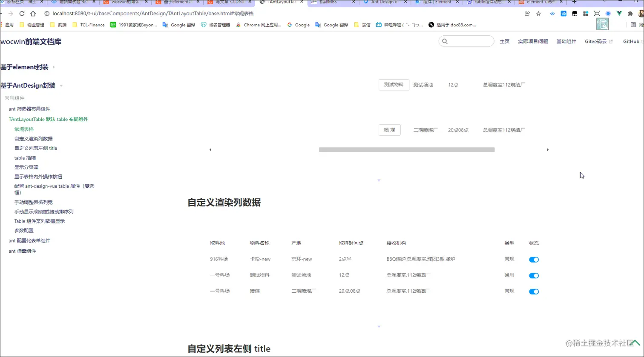This screenshot has height=357, width=644.
Task: Click the down chevron below the table
Action: coord(379,326)
